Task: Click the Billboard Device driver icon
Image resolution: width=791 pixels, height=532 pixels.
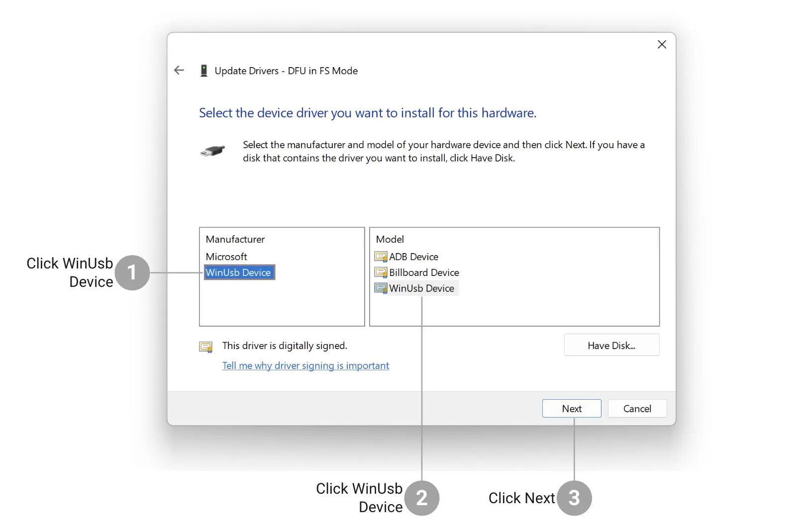Action: click(x=381, y=272)
